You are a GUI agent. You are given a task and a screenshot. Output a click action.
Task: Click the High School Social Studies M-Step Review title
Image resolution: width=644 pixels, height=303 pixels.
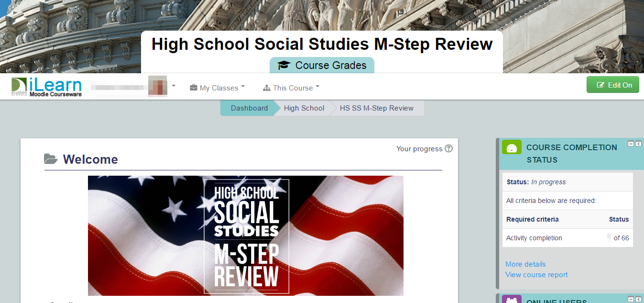[322, 44]
